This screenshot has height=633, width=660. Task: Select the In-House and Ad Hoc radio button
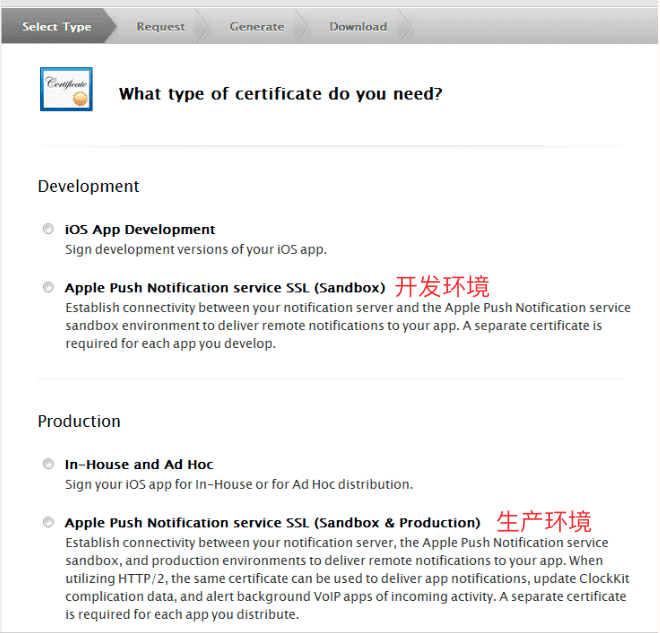[x=48, y=464]
